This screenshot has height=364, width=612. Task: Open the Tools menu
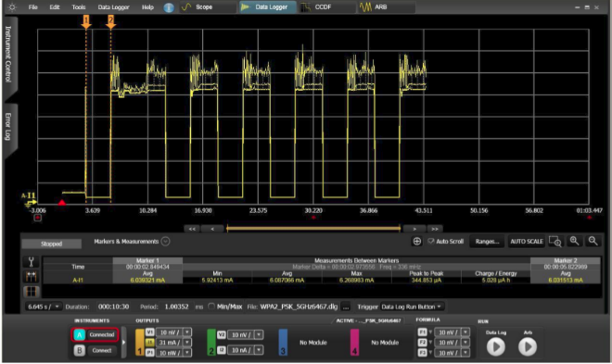point(79,7)
